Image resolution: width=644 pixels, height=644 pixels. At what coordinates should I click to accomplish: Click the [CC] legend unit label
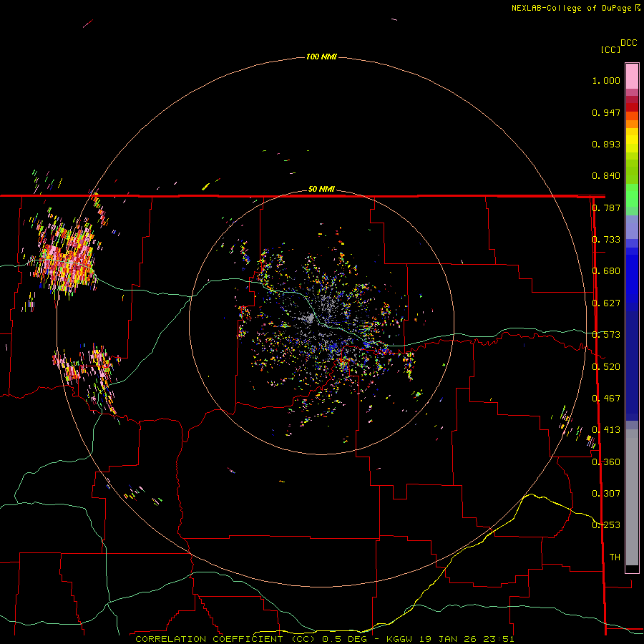point(610,49)
